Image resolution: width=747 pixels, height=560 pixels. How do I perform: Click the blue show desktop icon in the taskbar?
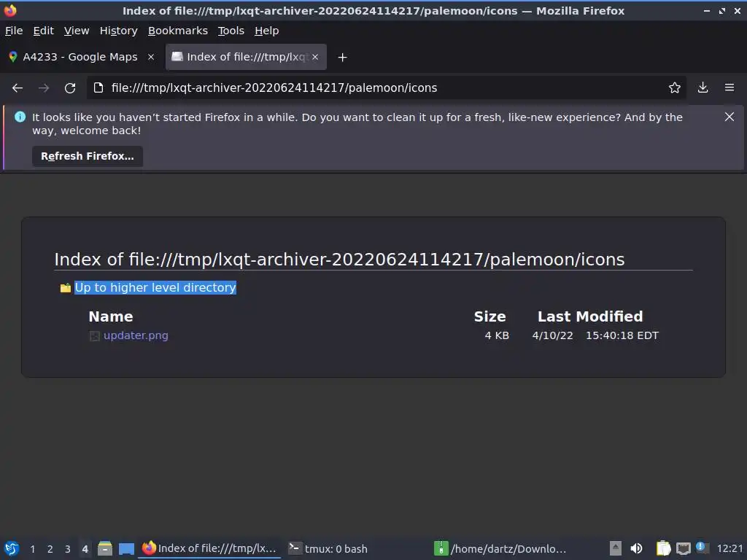tap(126, 548)
